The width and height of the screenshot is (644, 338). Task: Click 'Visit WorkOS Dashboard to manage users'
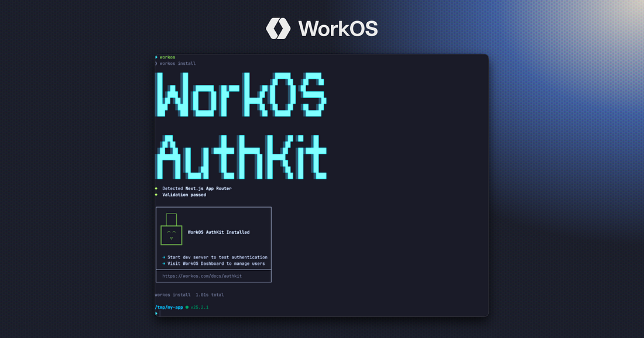pyautogui.click(x=216, y=264)
